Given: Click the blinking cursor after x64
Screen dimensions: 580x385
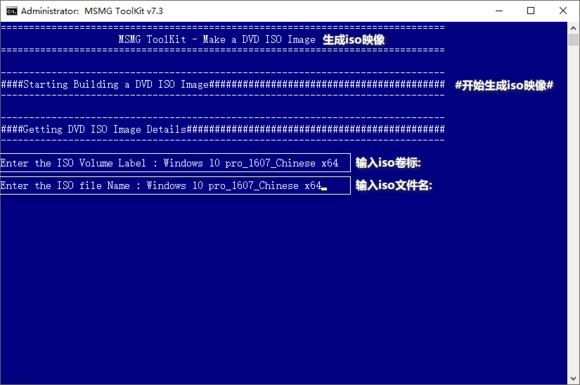Looking at the screenshot, I should (x=324, y=189).
